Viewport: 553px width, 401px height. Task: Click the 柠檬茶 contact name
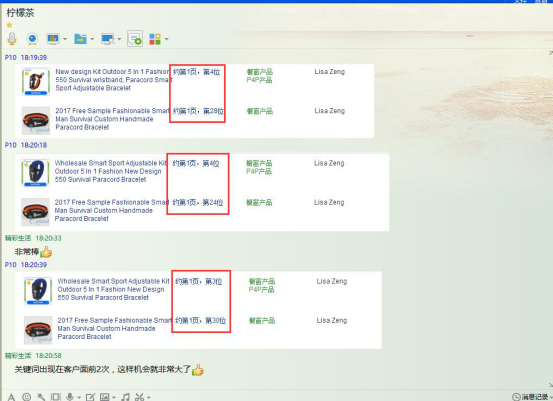point(20,13)
